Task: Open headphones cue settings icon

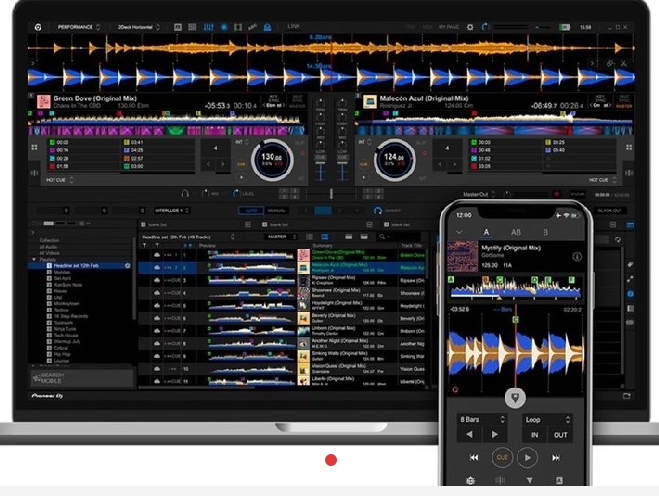Action: pyautogui.click(x=185, y=194)
